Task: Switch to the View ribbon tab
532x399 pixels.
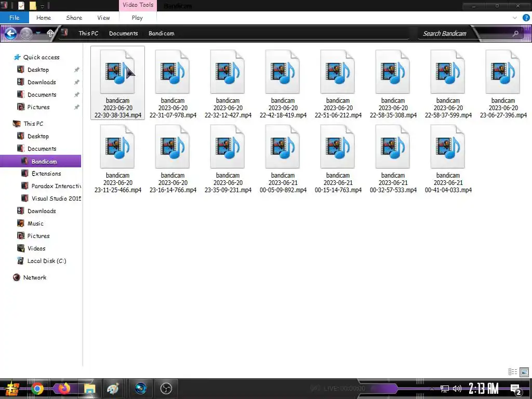Action: coord(103,18)
